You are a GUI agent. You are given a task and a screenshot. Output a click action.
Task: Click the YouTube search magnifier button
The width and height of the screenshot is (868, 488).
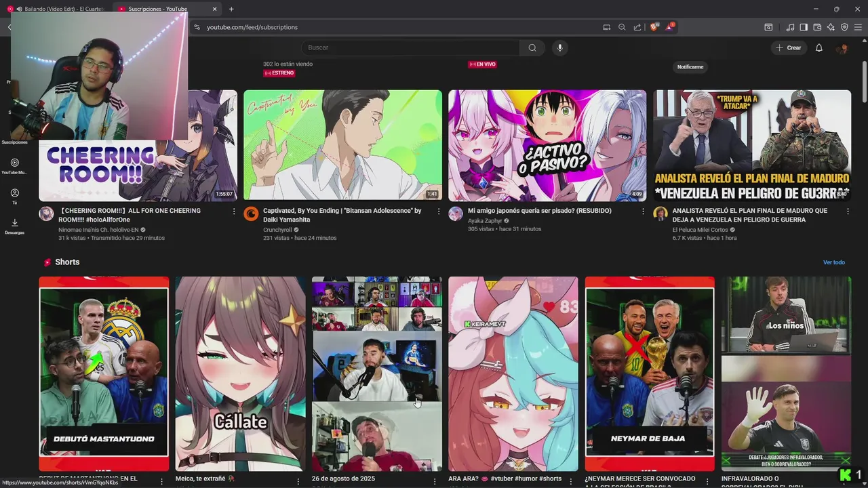point(532,47)
